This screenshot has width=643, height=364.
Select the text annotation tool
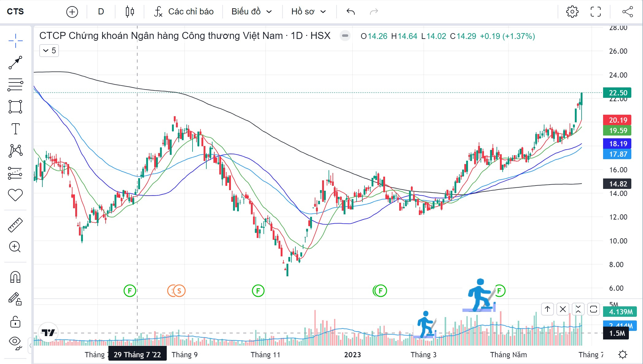click(x=15, y=128)
